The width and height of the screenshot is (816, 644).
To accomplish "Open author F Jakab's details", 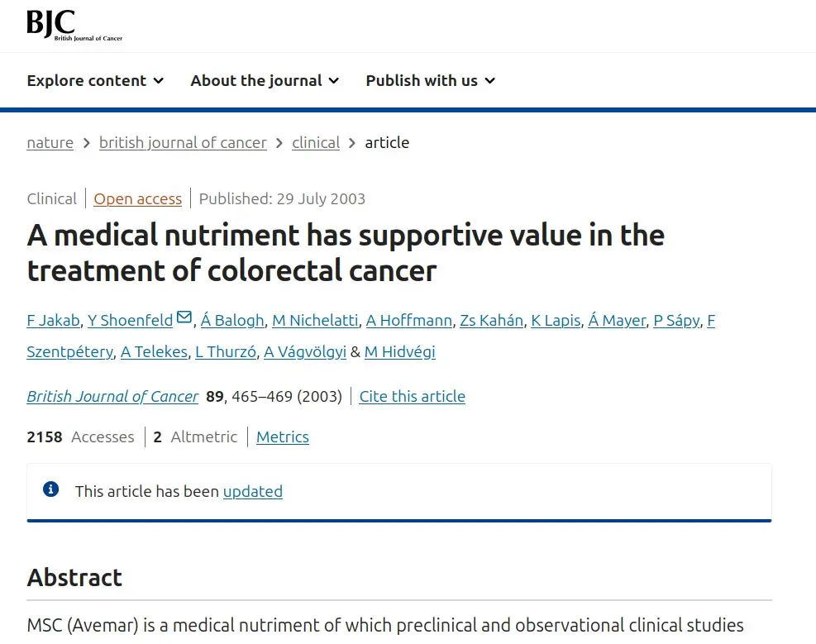I will [x=54, y=321].
